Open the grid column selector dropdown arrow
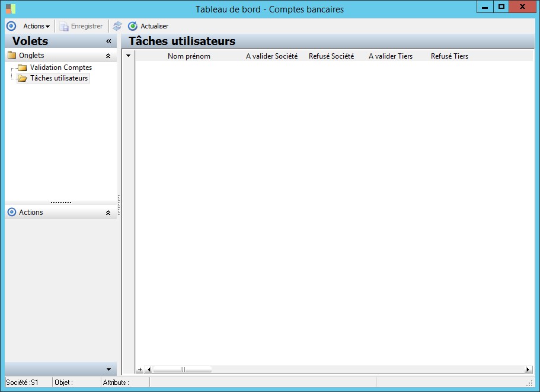The width and height of the screenshot is (540, 392). [x=128, y=56]
